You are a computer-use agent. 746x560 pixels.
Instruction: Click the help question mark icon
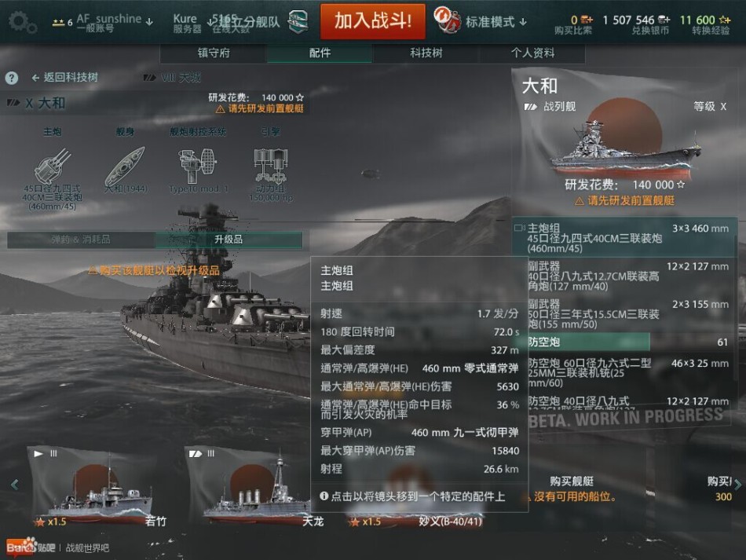pos(12,78)
